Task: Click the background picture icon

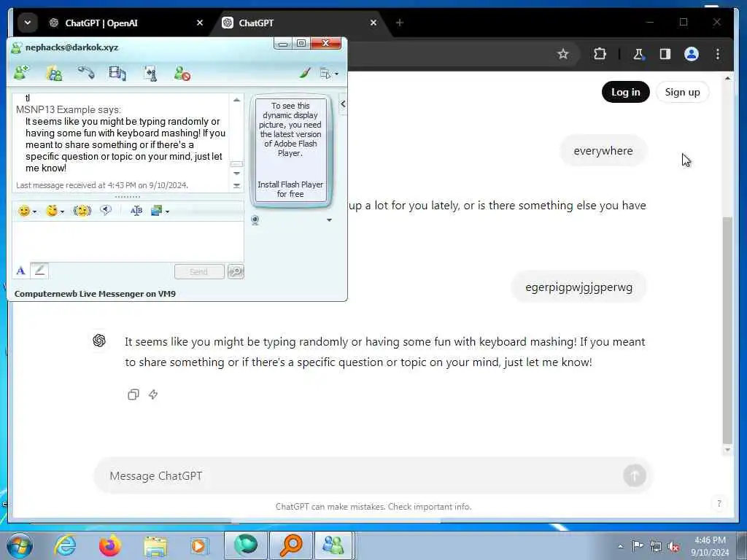Action: point(156,211)
